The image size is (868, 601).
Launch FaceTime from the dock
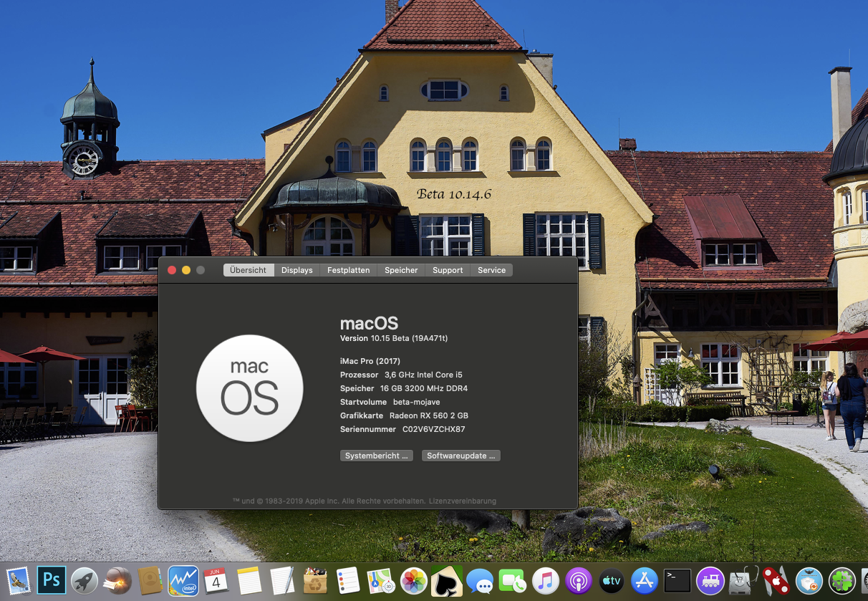513,580
